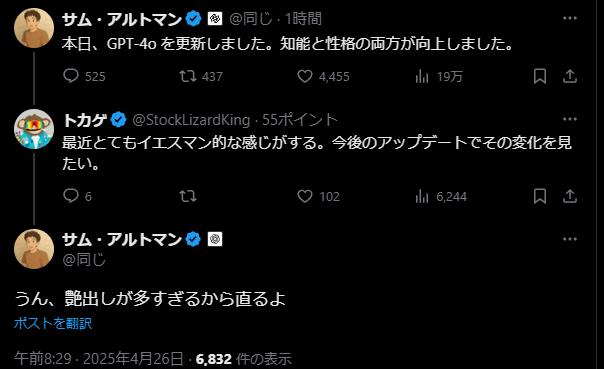The width and height of the screenshot is (604, 369).
Task: Repost the GPT-4o update post with 437 reposts
Action: pyautogui.click(x=201, y=76)
